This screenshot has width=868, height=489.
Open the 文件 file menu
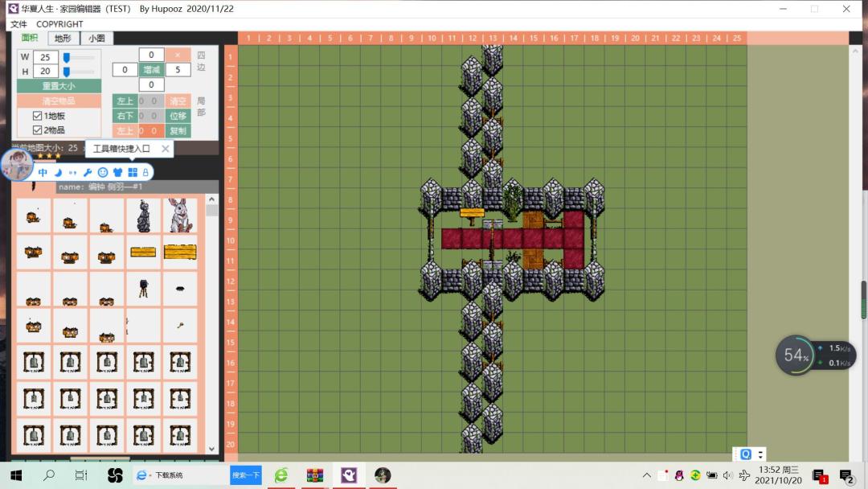[x=18, y=24]
